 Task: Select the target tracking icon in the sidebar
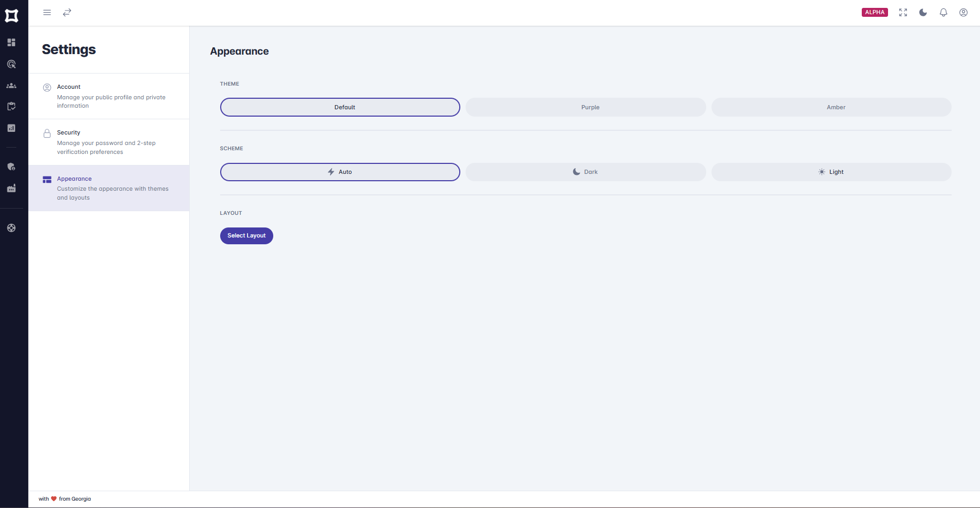pos(11,64)
